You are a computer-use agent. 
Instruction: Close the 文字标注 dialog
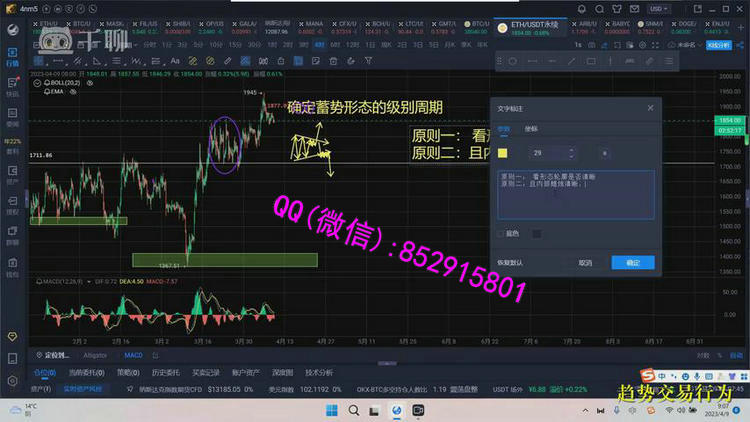(651, 106)
